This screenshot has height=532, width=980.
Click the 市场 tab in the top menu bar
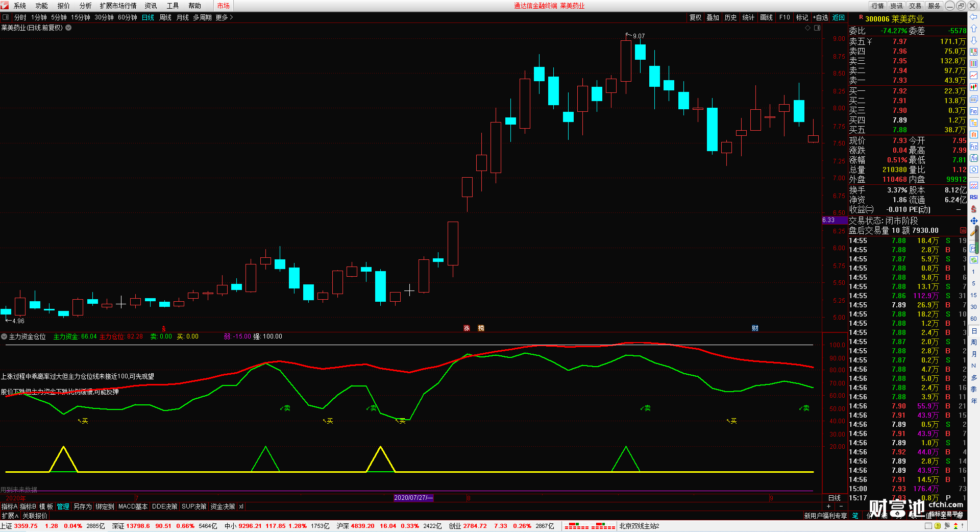(223, 6)
